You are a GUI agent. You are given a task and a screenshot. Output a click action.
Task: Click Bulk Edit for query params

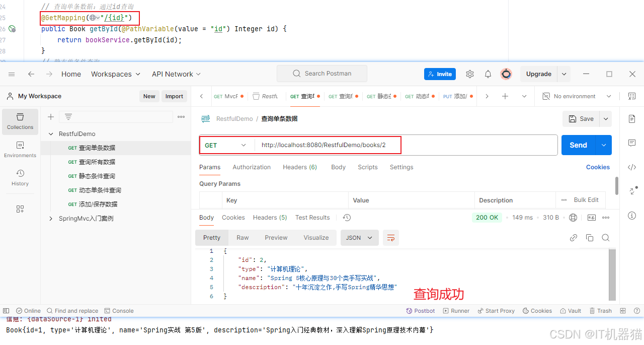[x=586, y=200]
